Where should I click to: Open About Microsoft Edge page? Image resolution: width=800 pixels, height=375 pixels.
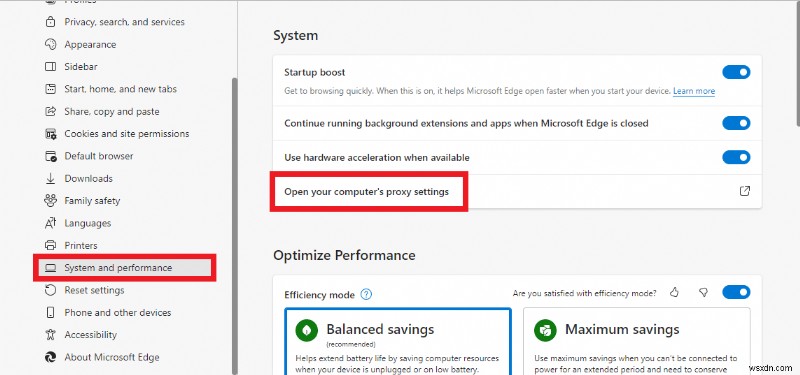click(x=112, y=357)
